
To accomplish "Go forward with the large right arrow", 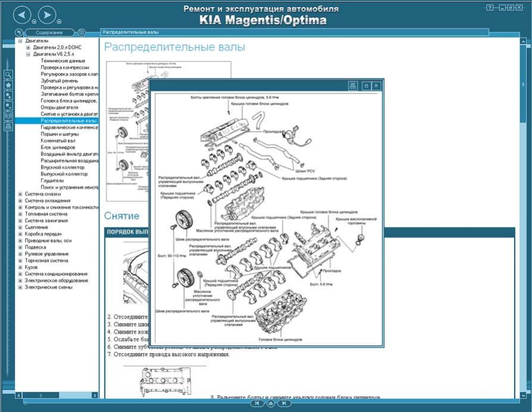I will (47, 14).
